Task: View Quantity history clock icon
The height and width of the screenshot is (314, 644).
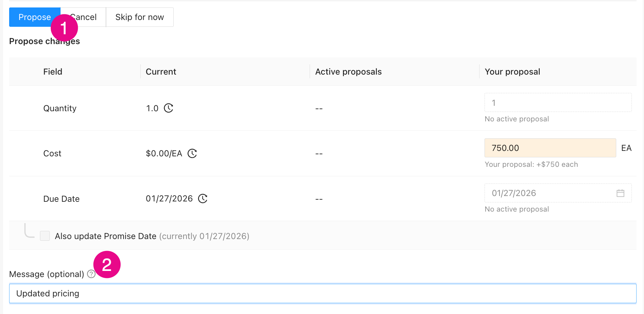Action: 169,108
